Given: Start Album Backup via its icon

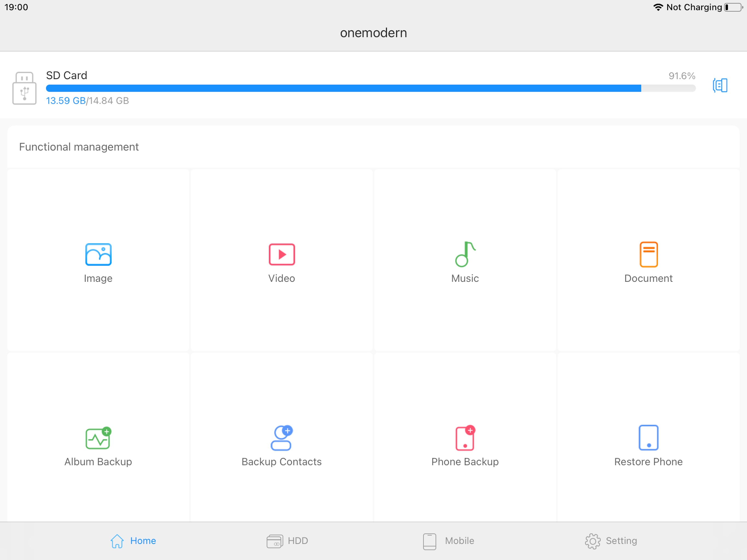Looking at the screenshot, I should tap(98, 438).
